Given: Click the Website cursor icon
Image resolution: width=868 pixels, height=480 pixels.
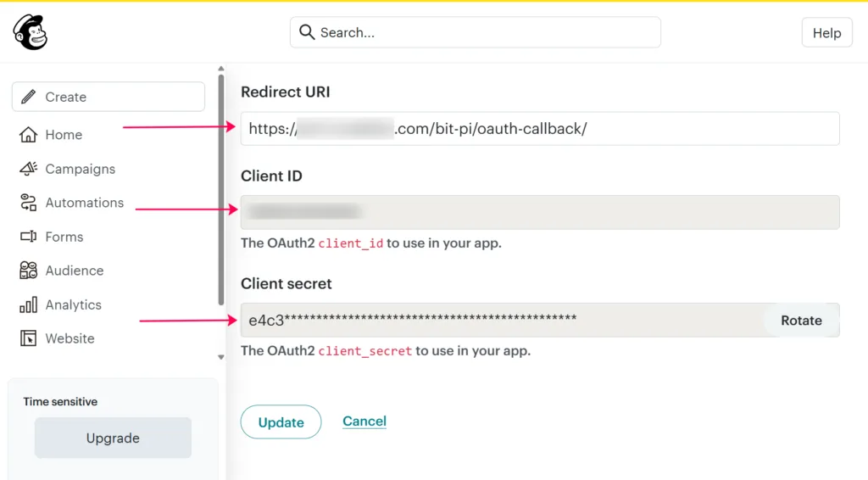Looking at the screenshot, I should coord(28,338).
